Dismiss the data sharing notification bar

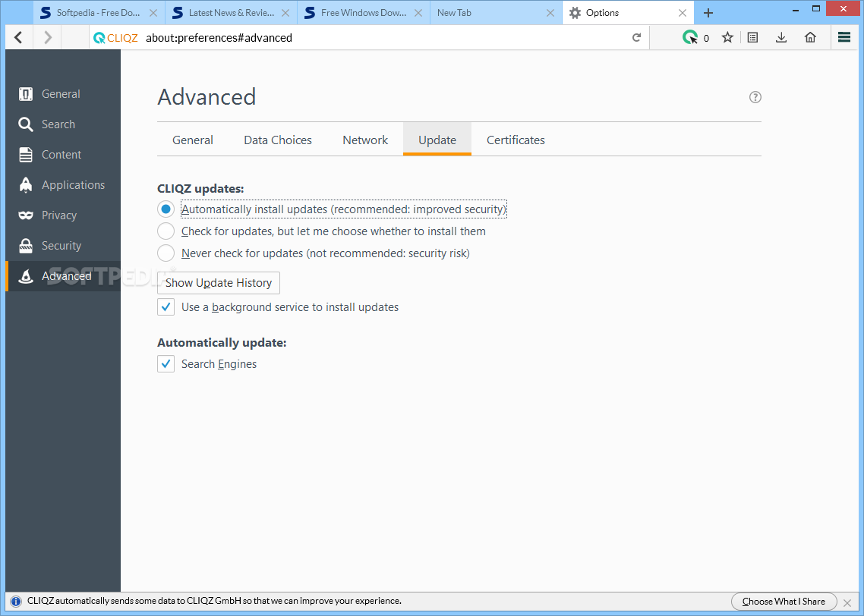[x=847, y=603]
